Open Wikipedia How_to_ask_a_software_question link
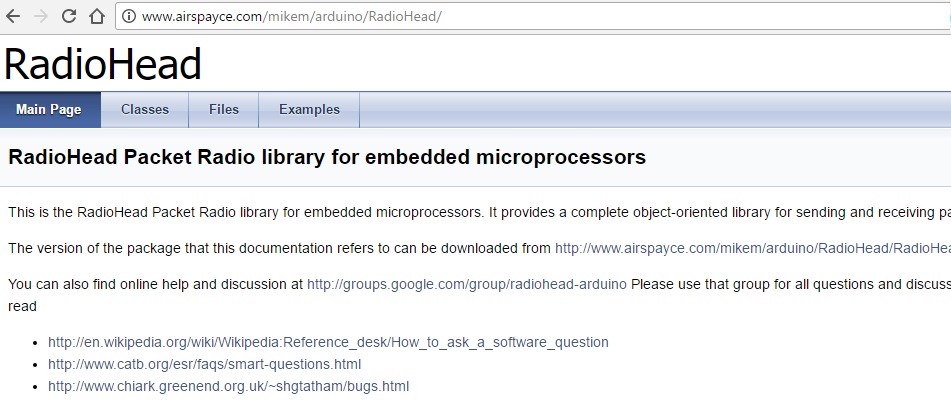This screenshot has width=951, height=415. [x=328, y=342]
